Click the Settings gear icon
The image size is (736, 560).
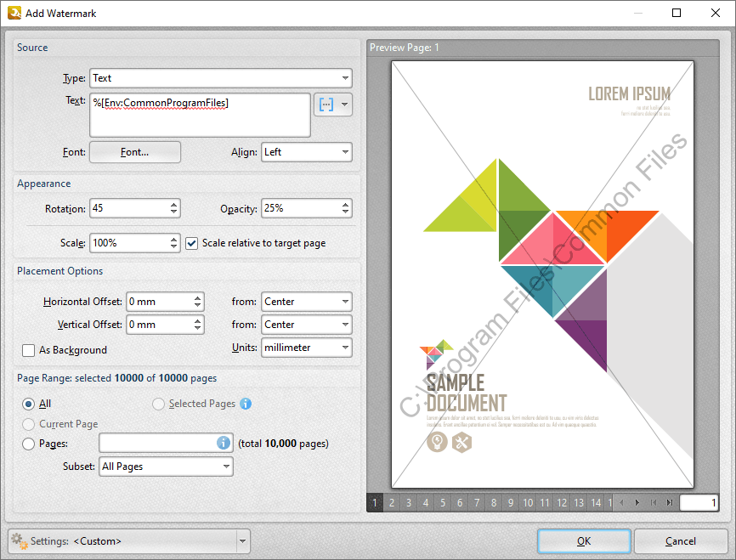(17, 540)
